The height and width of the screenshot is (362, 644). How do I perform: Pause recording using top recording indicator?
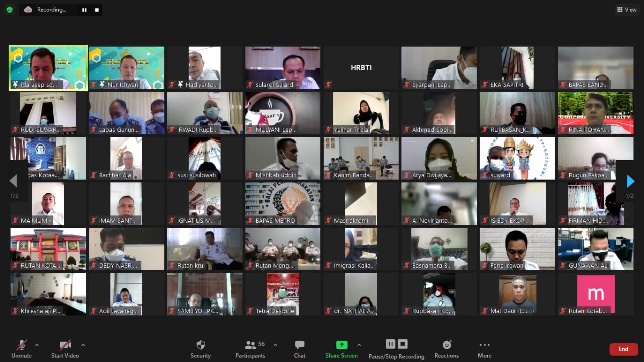[84, 10]
